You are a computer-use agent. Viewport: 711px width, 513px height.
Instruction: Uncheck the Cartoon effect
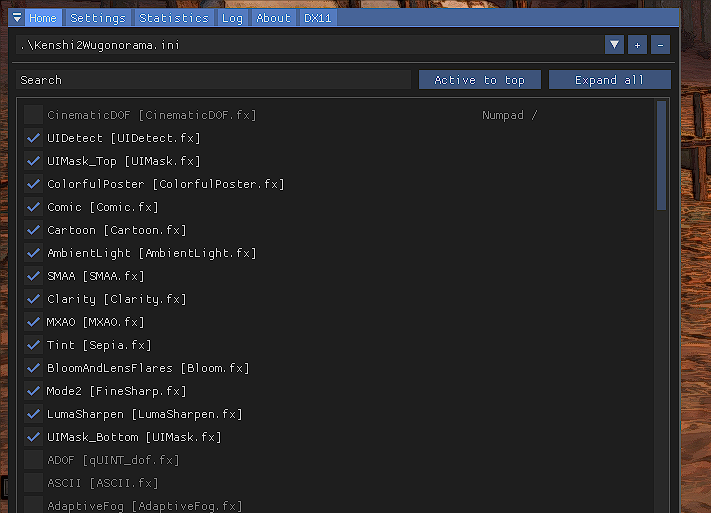[x=33, y=230]
